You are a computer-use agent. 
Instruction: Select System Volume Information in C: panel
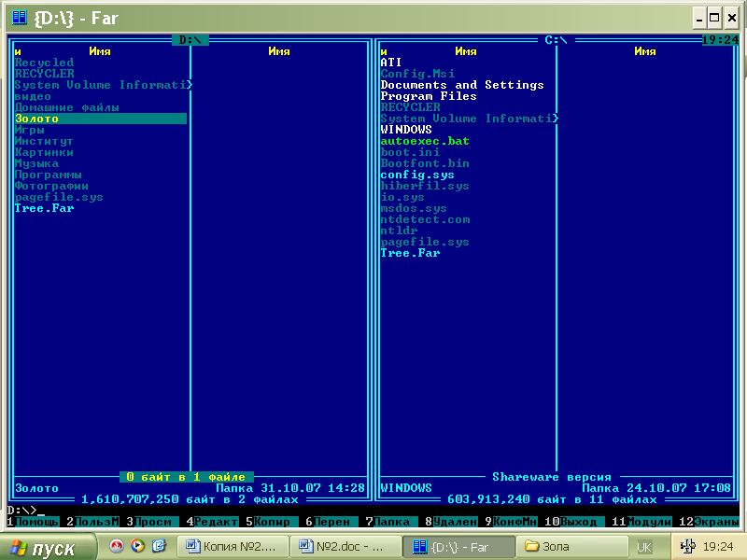470,119
